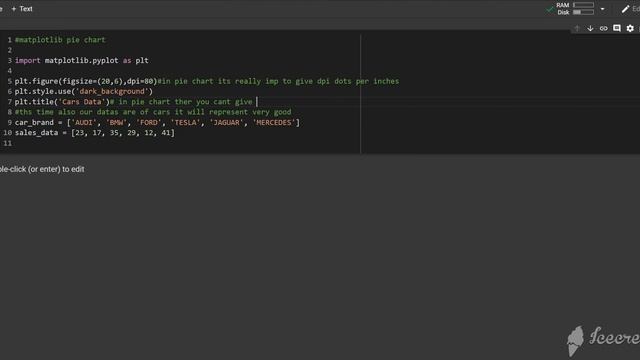This screenshot has height=360, width=640.
Task: Click the plt.title('Cars Data') code
Action: 62,102
